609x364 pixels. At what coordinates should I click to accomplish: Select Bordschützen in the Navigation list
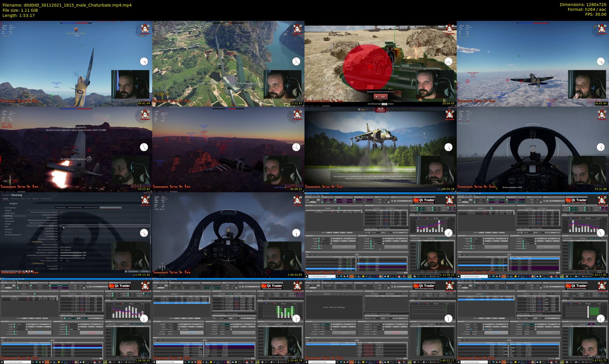coord(9,219)
